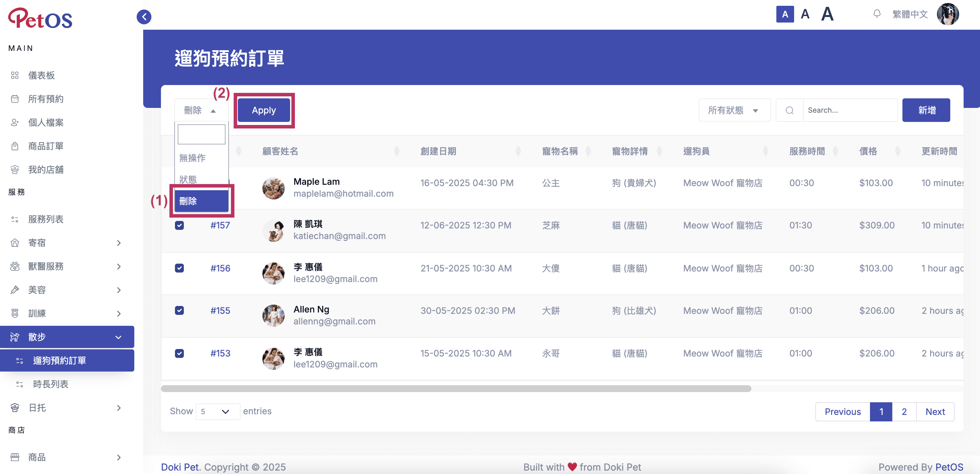Click the 服務列表 list icon
Viewport: 980px width, 474px height.
click(15, 219)
